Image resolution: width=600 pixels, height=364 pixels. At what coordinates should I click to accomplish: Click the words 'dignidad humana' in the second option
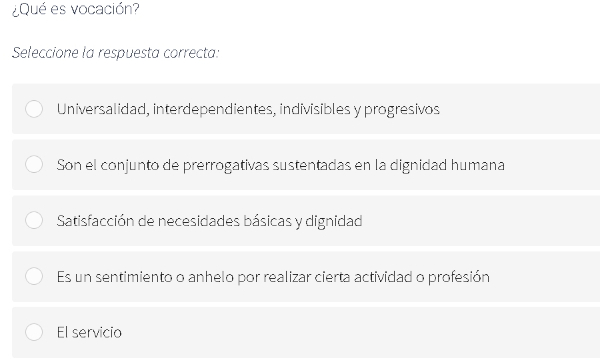pos(447,165)
